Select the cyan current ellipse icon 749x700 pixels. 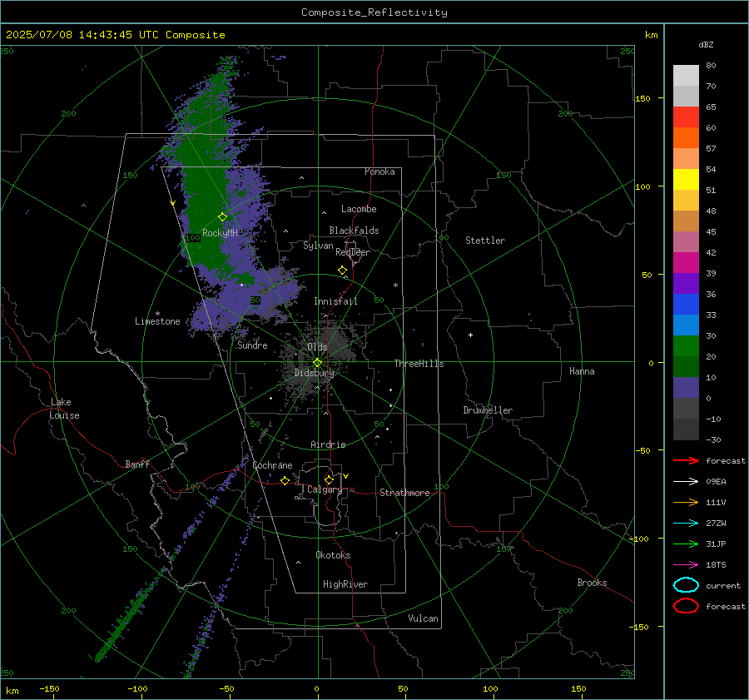pyautogui.click(x=686, y=585)
